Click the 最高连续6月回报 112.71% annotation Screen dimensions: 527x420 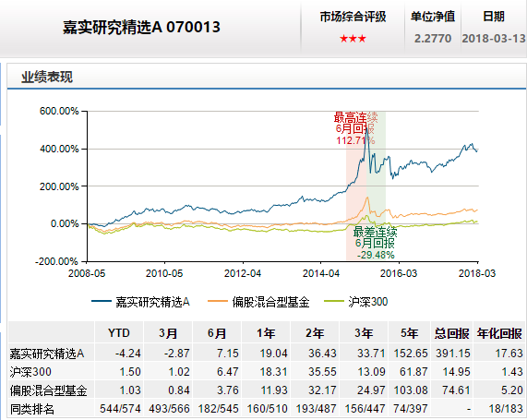pyautogui.click(x=355, y=128)
